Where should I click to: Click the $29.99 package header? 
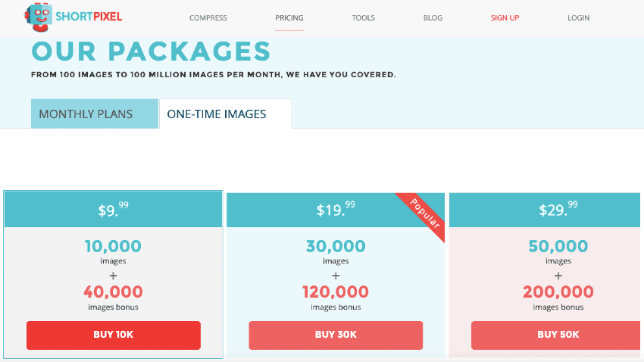pyautogui.click(x=558, y=210)
